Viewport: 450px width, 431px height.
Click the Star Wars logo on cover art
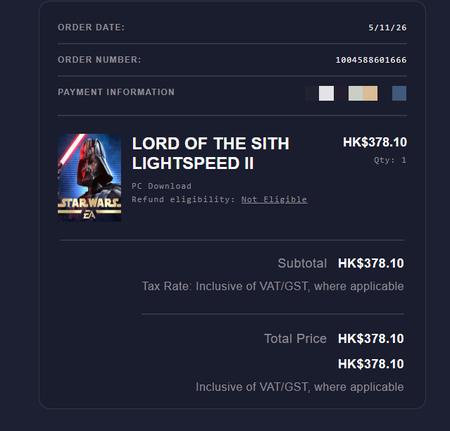[x=89, y=203]
